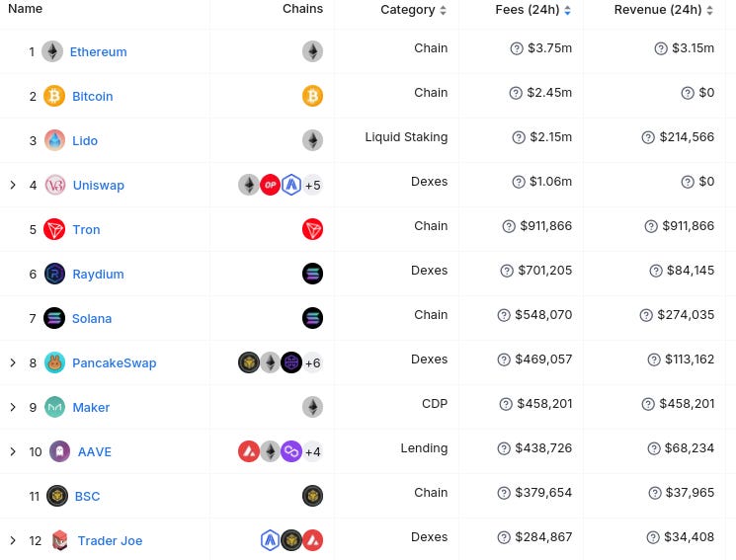The image size is (736, 560).
Task: Click the Raydium logo
Action: coord(54,274)
